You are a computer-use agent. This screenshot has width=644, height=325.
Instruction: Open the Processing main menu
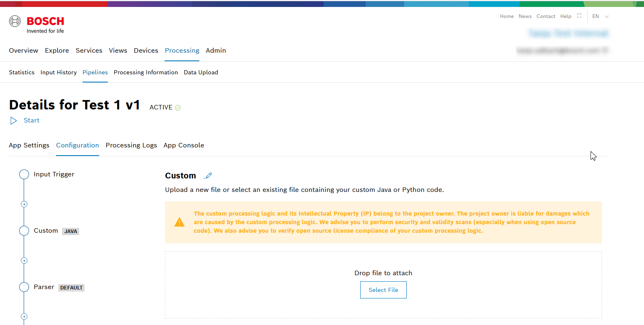(182, 51)
